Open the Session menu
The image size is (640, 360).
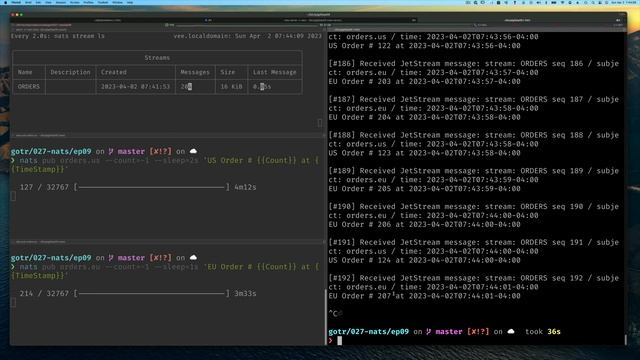coord(61,2)
